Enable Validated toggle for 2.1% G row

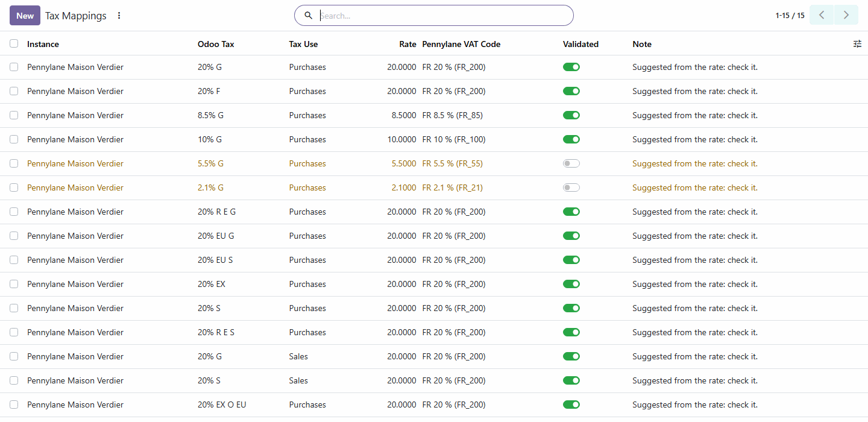point(571,187)
